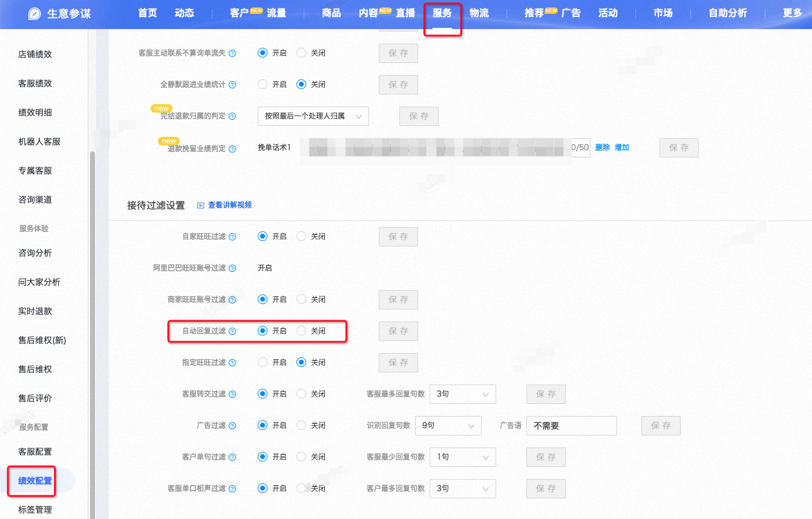Open 识别回复句数 dropdown showing 9句
Image resolution: width=812 pixels, height=519 pixels.
click(448, 426)
